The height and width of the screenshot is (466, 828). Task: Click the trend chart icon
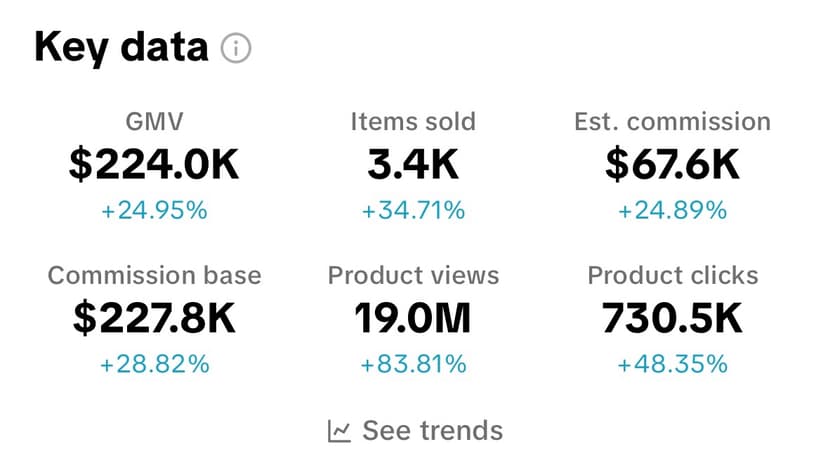coord(340,431)
